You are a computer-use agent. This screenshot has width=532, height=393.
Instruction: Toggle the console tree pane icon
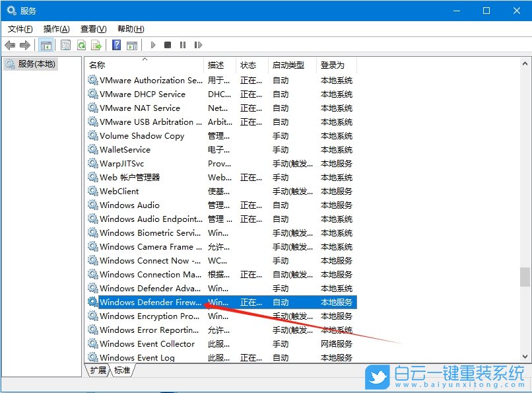(44, 44)
